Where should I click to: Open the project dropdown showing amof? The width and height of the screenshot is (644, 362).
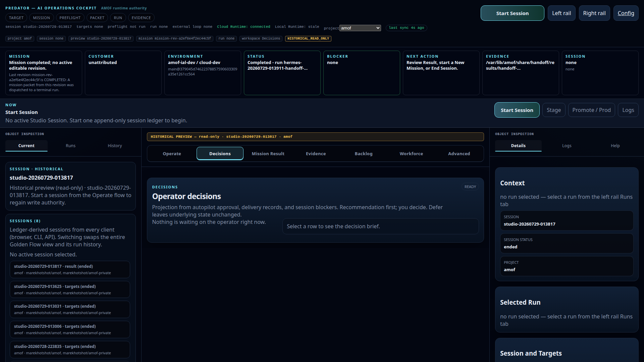point(360,28)
